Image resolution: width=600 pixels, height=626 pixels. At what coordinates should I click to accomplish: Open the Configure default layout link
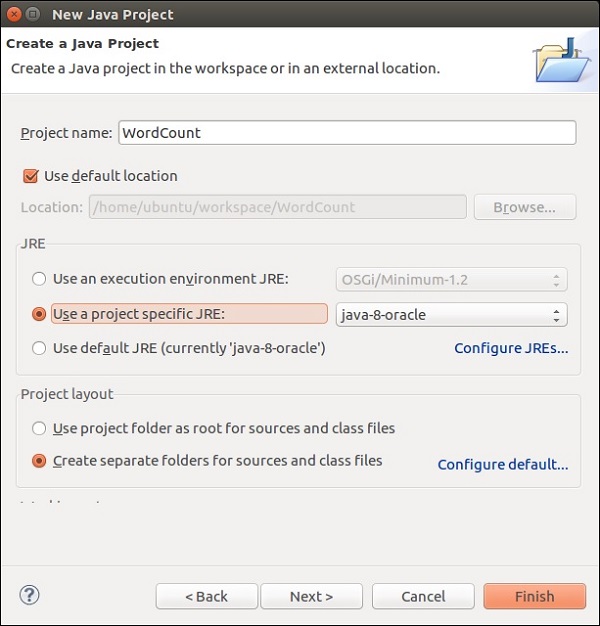point(502,465)
